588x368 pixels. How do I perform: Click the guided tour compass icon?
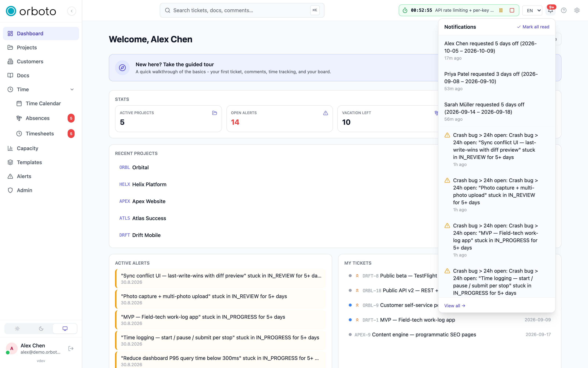122,68
